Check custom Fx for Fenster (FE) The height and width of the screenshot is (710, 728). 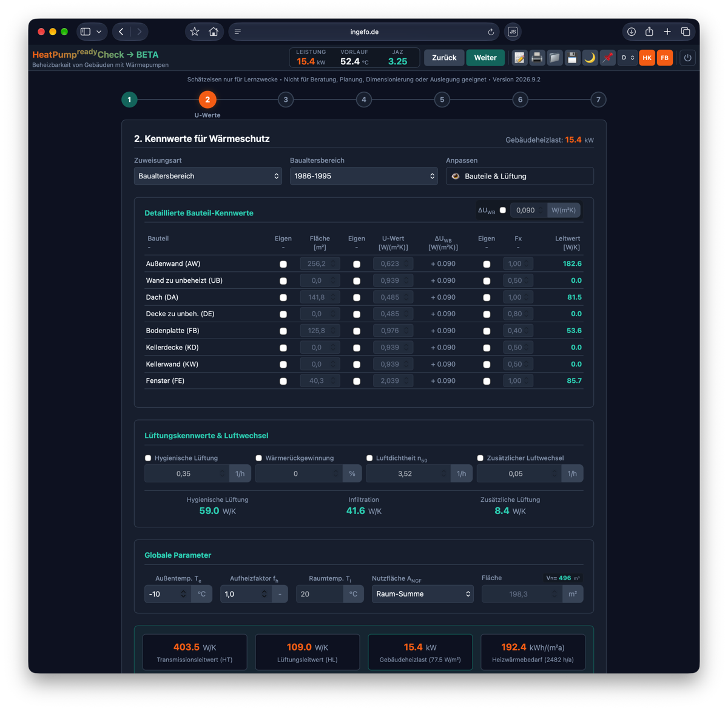click(487, 381)
